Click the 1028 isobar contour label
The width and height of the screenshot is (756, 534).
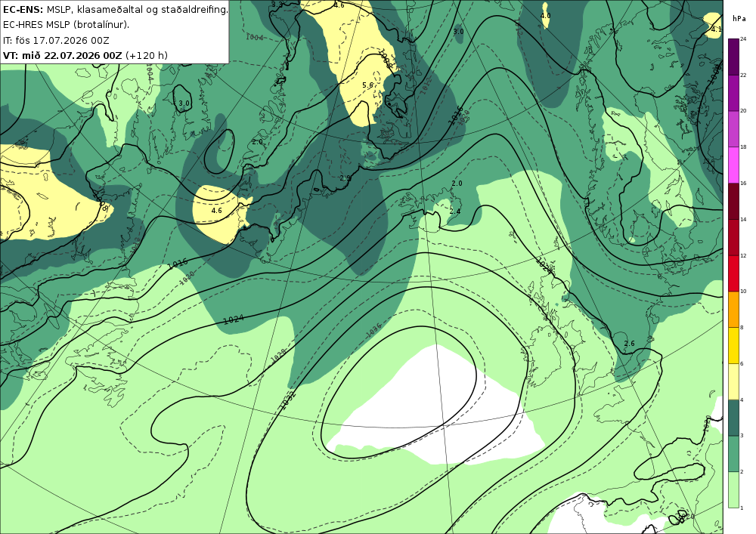(279, 355)
